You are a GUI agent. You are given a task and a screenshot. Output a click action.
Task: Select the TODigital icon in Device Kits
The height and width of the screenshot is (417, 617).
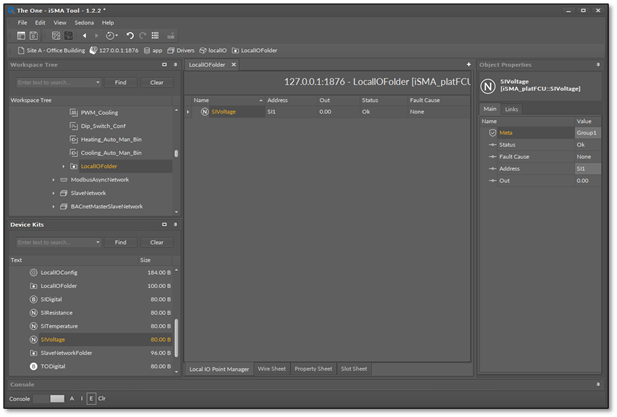click(33, 366)
